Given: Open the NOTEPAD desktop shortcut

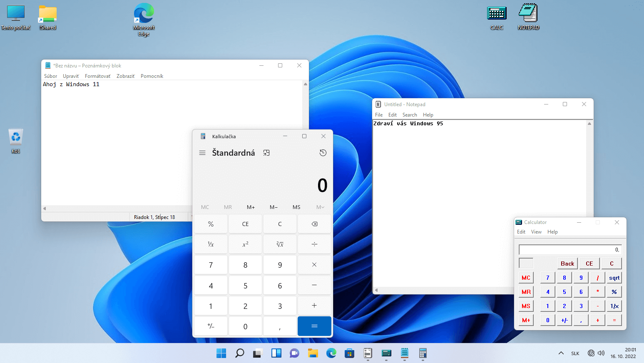Looking at the screenshot, I should click(528, 17).
